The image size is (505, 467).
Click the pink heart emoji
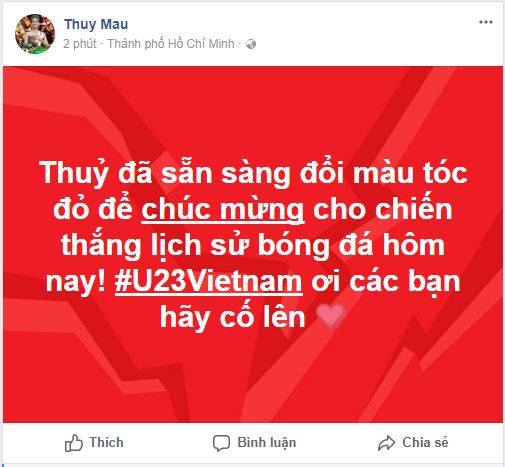[330, 315]
